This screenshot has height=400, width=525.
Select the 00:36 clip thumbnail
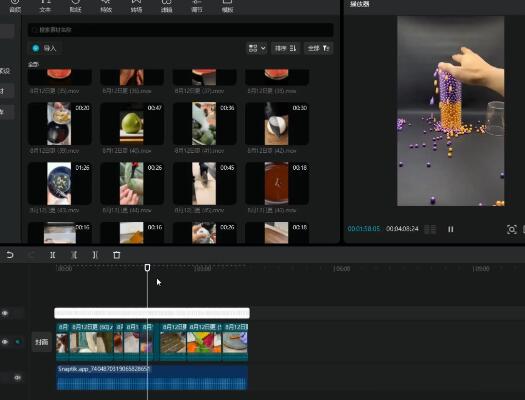204,124
